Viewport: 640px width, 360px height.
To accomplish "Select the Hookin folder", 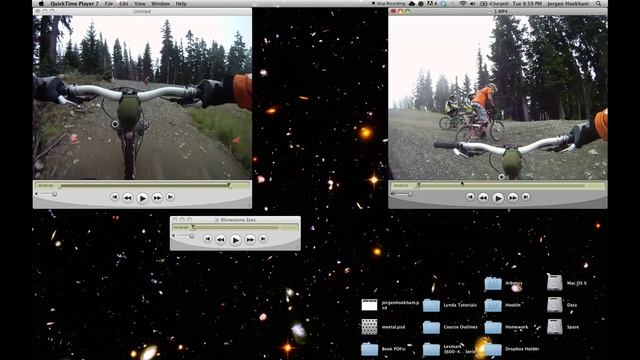I will pyautogui.click(x=493, y=305).
